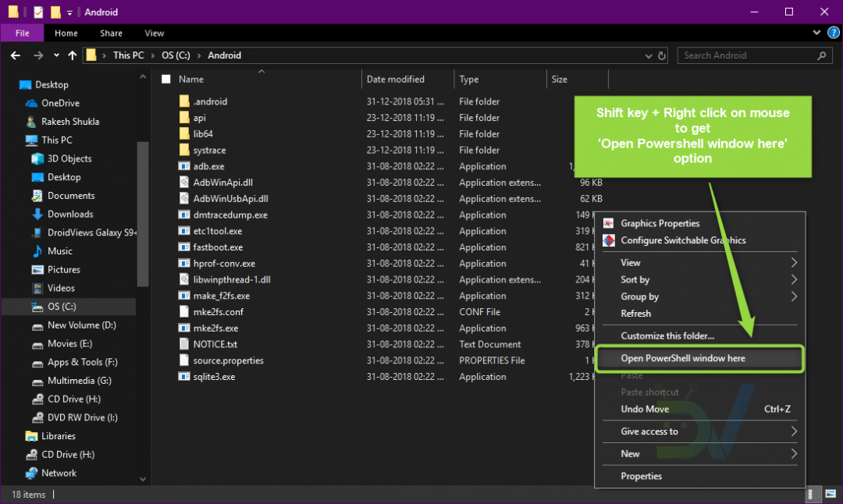
Task: Open the Music folder in sidebar
Action: tap(59, 251)
